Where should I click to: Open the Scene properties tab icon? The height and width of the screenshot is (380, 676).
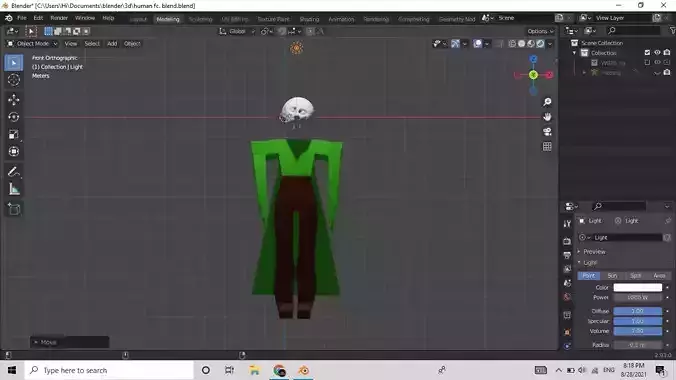(x=567, y=283)
